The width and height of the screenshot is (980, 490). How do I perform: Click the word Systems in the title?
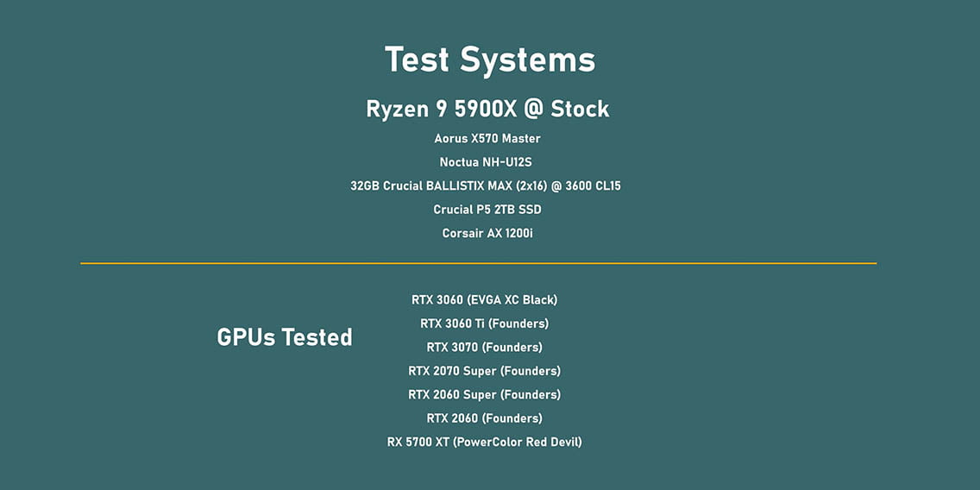point(527,60)
